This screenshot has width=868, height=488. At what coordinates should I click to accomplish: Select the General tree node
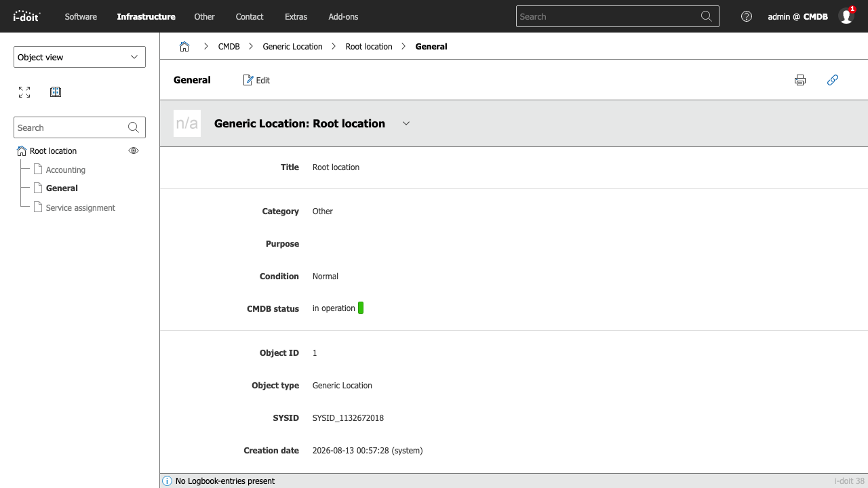pos(62,188)
